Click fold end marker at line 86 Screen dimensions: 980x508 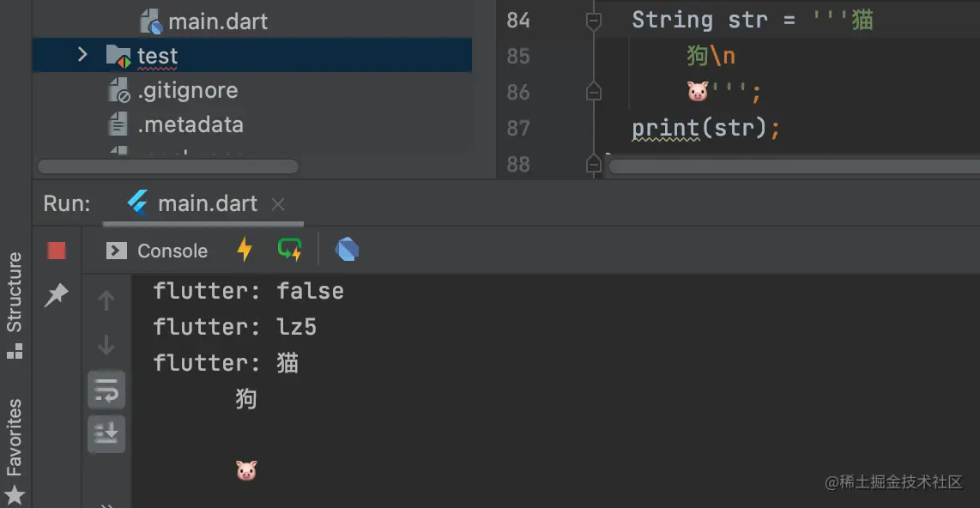[593, 92]
